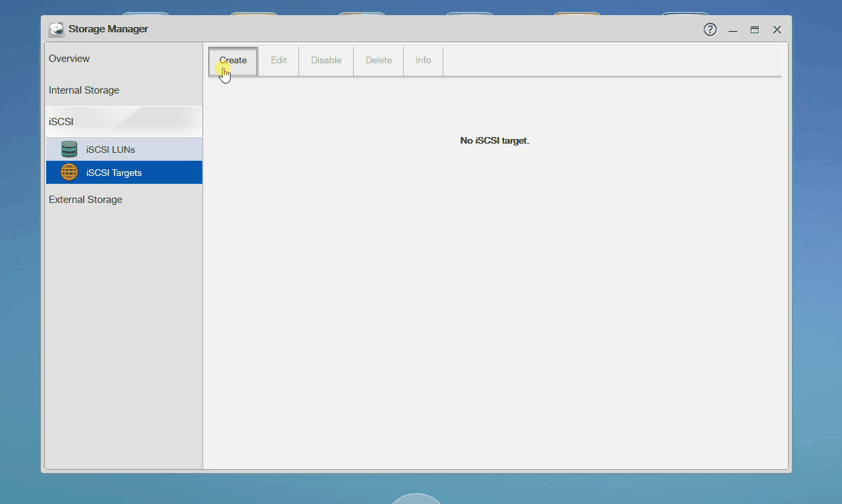Image resolution: width=842 pixels, height=504 pixels.
Task: Open iSCSI LUNs in sidebar
Action: 124,150
